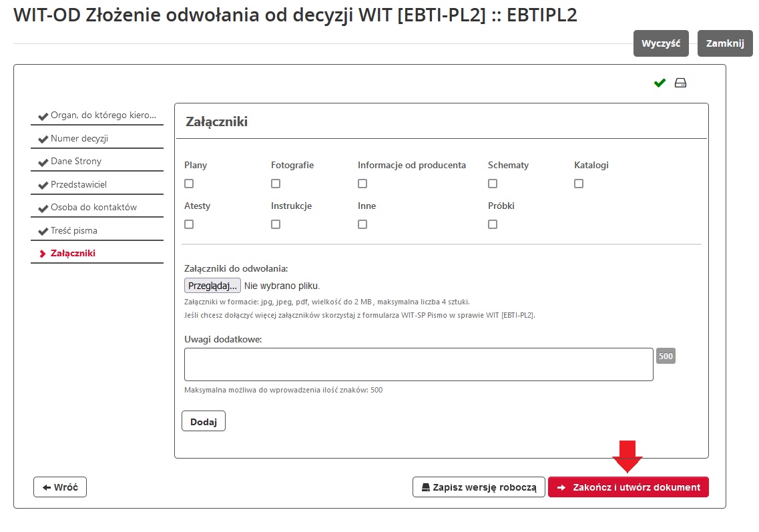Switch to the 'Załączniki' section tab
Viewport: 759px width, 532px height.
(x=73, y=253)
